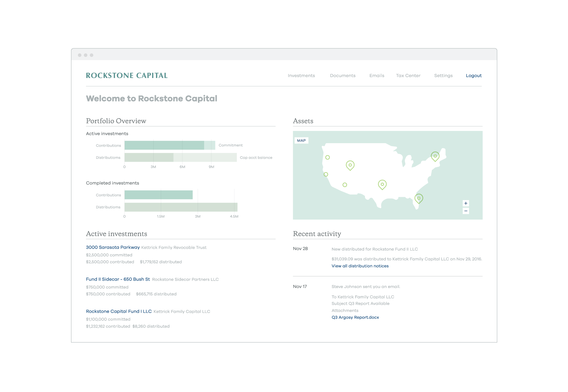Download Q3 Argosy Report.docx attachment
Screen dimensions: 568x392
[355, 317]
